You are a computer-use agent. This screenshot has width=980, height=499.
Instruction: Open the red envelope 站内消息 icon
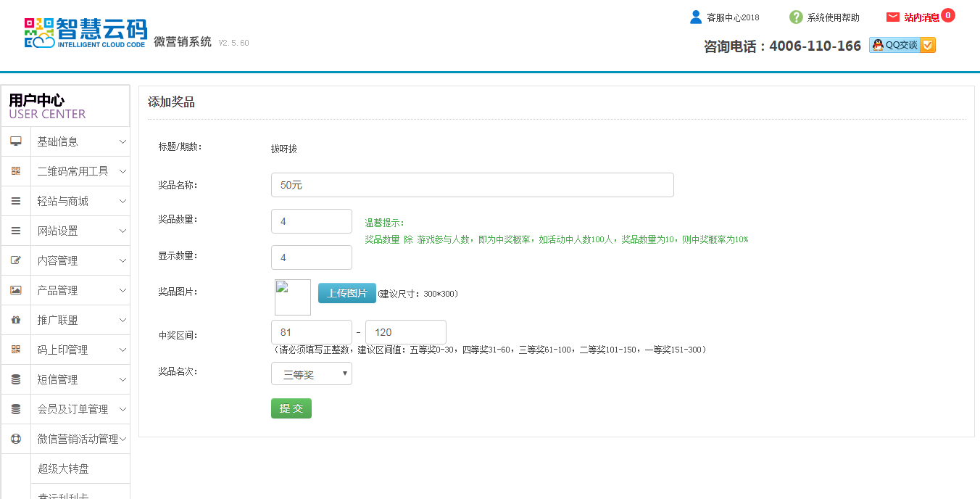(893, 17)
